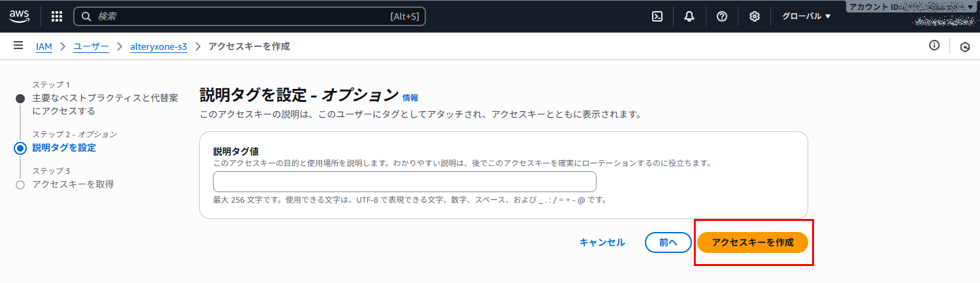Launch CloudShell from top bar icon

pos(657,16)
